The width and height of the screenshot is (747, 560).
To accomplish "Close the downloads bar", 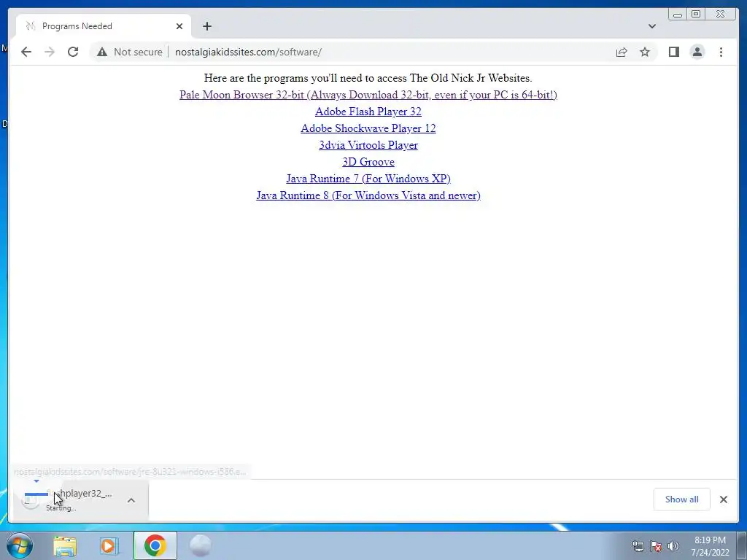I will (x=723, y=499).
